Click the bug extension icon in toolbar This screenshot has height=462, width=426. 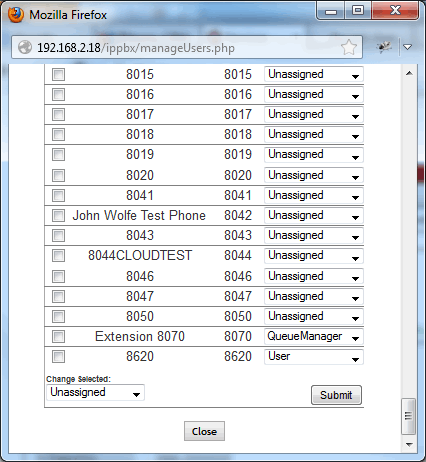click(384, 47)
